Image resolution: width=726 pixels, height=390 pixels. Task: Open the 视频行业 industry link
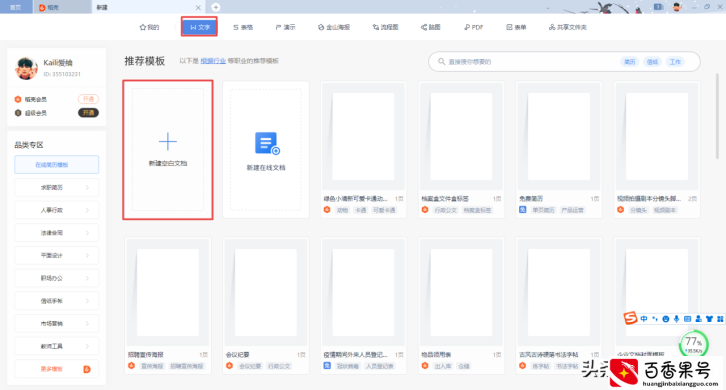click(x=213, y=61)
